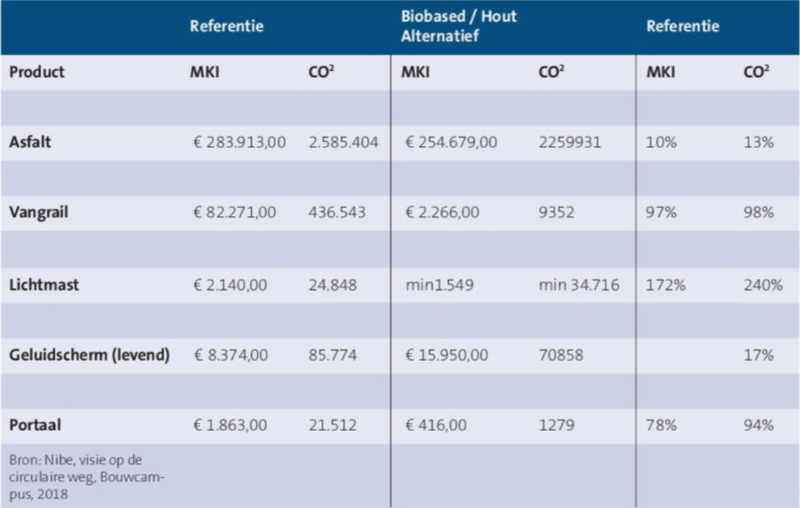Select the min1.549 Lichtmast cell
This screenshot has height=508, width=800.
point(436,284)
